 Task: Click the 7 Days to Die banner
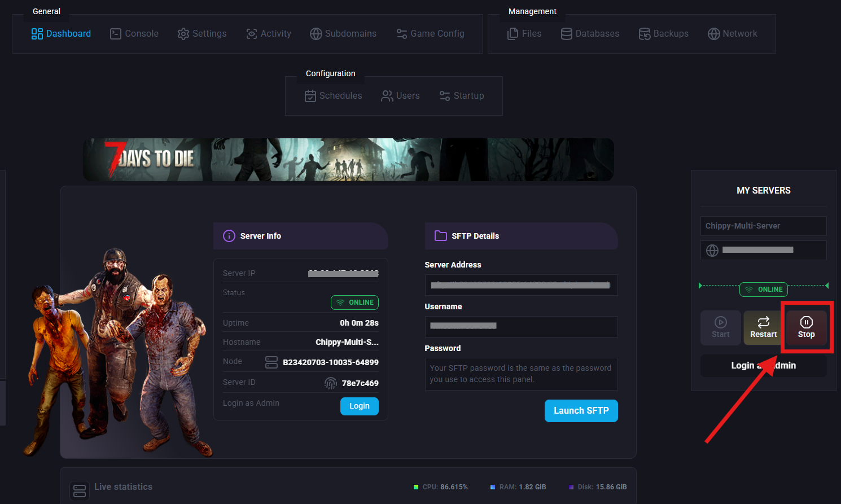coord(348,160)
